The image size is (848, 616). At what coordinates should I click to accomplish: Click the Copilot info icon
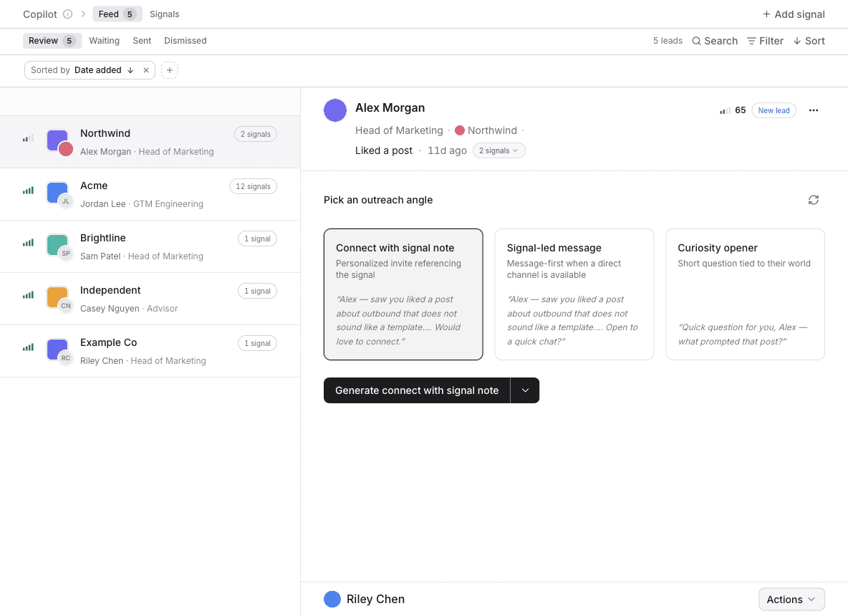(x=67, y=14)
